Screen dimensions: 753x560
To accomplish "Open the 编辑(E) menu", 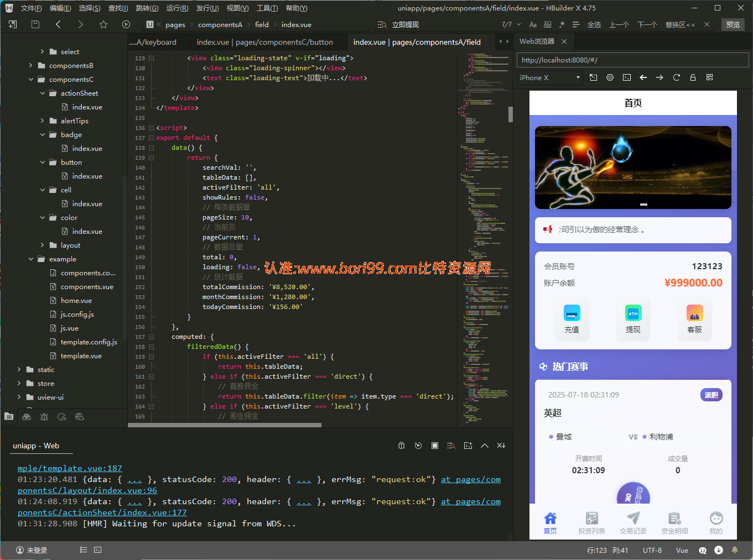I will (60, 8).
